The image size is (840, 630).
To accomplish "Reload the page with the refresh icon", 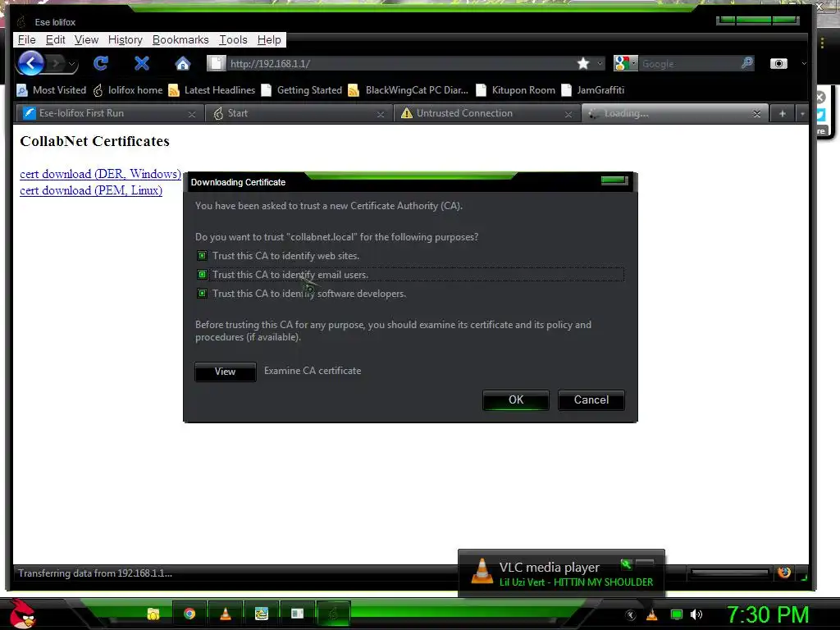I will tap(101, 64).
